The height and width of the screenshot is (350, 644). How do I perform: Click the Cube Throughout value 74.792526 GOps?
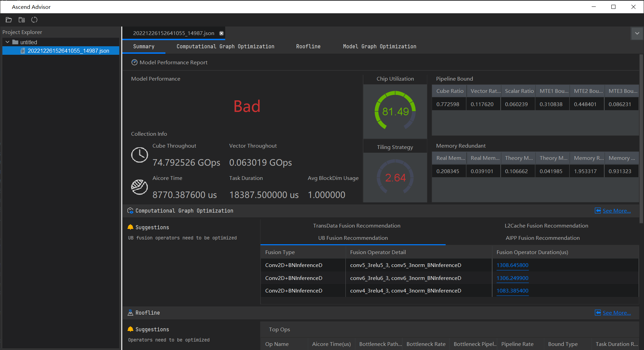(186, 163)
